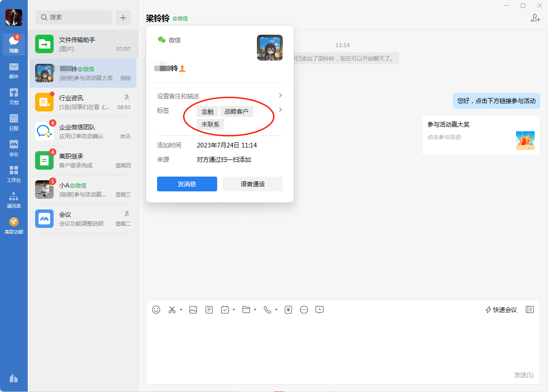Image resolution: width=548 pixels, height=392 pixels.
Task: Open screenshot options dropdown arrow
Action: [181, 309]
